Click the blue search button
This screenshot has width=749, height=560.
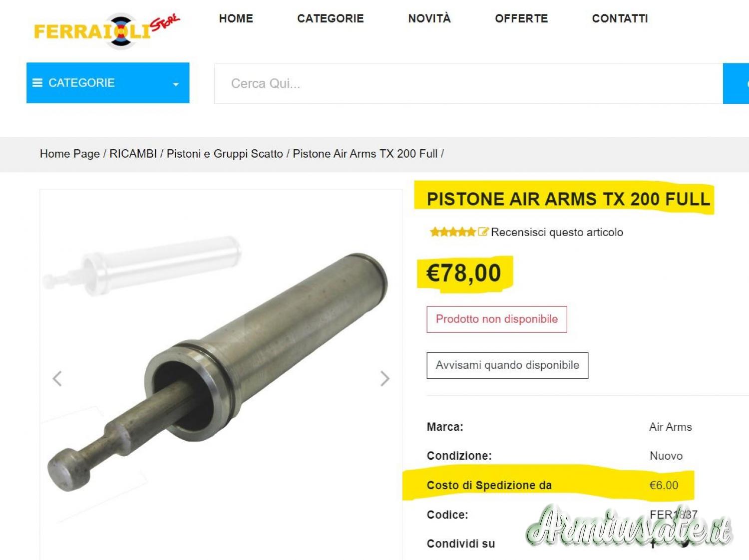[x=736, y=83]
